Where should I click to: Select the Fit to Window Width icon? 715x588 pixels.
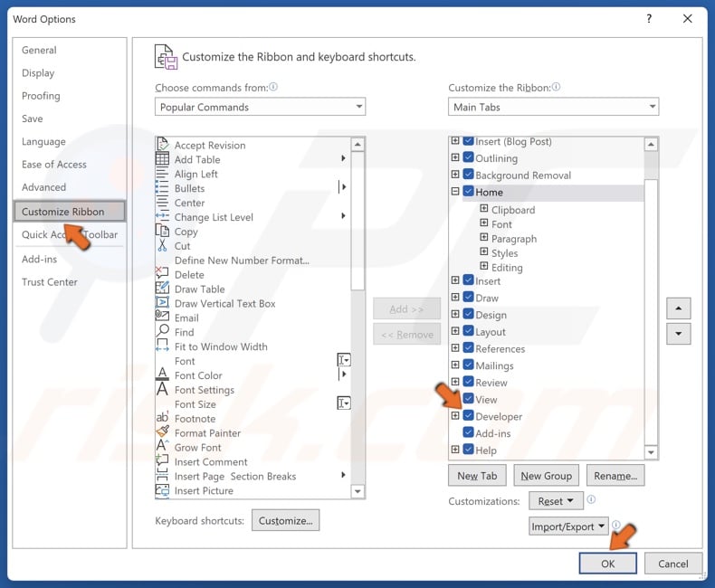pos(162,346)
